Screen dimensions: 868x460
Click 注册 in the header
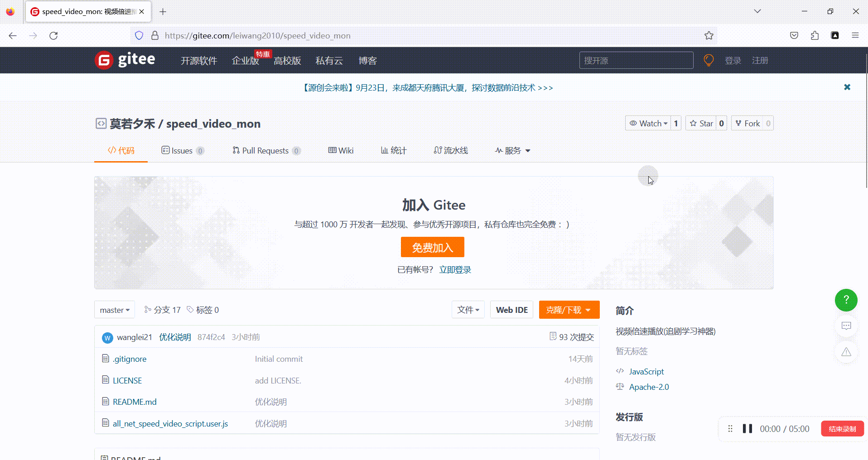point(760,61)
